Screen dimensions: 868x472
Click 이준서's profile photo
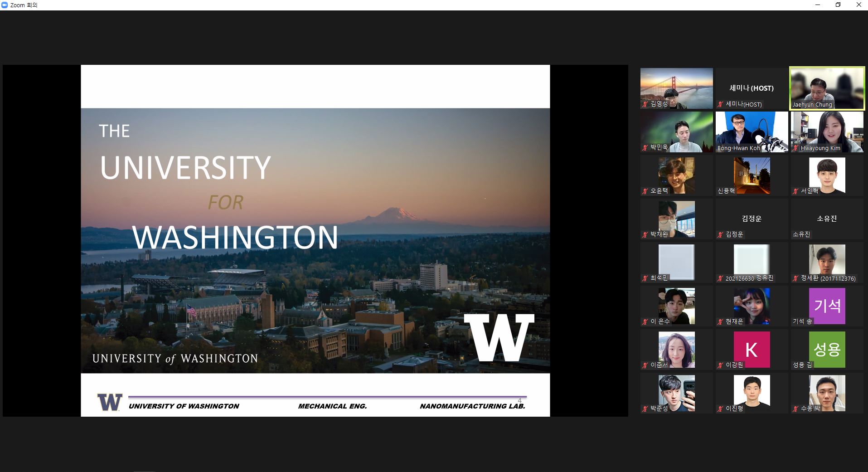[677, 350]
